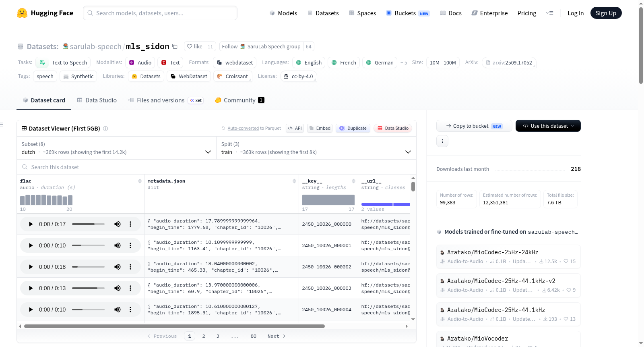Open the Data Studio tab

coord(97,100)
